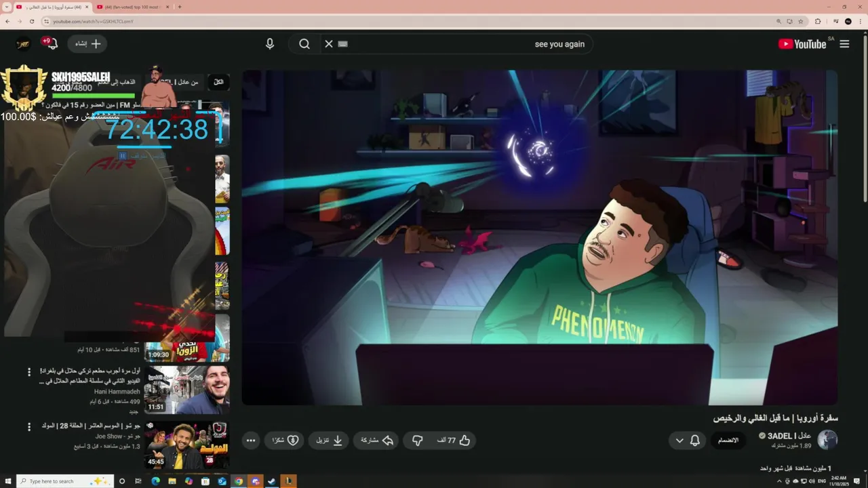Open the 45:45 Joe Show video thumbnail
Screen dimensions: 868x488
pyautogui.click(x=186, y=445)
